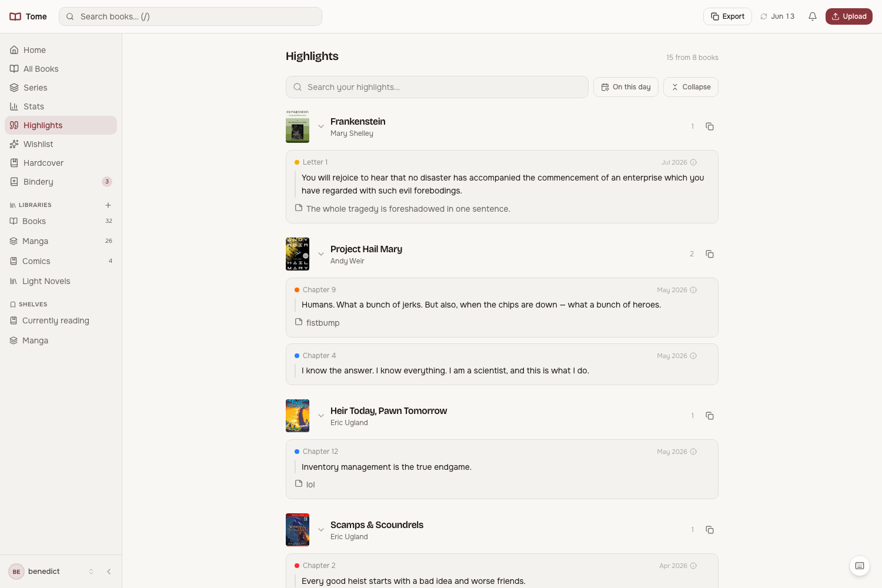Open the Books library
The image size is (882, 588).
coord(61,221)
